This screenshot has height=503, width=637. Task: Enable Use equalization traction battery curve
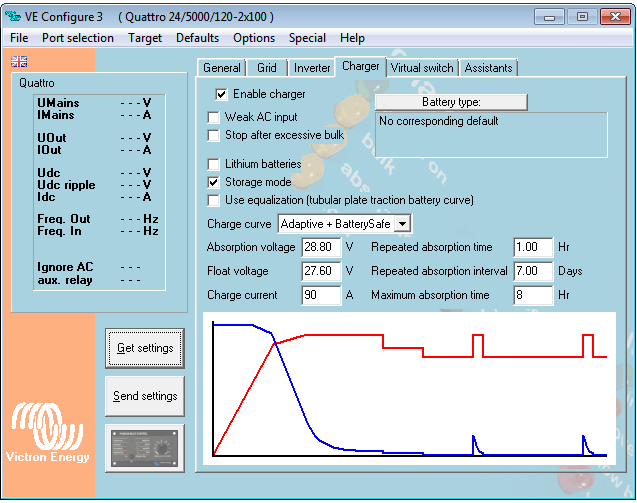pos(213,200)
